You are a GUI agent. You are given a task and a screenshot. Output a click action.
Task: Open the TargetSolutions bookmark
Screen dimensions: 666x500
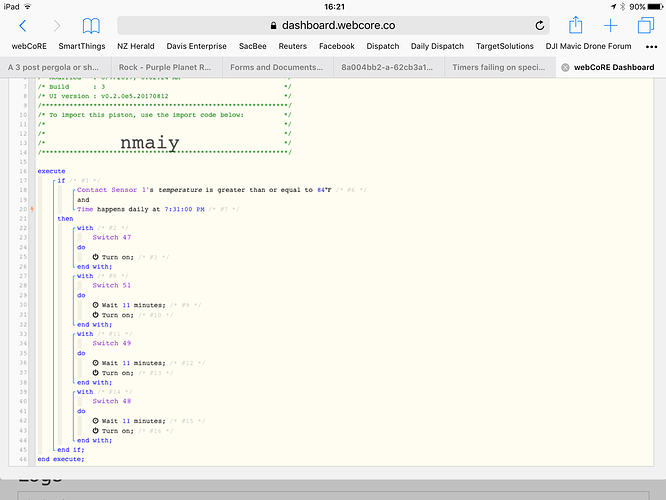click(x=505, y=46)
